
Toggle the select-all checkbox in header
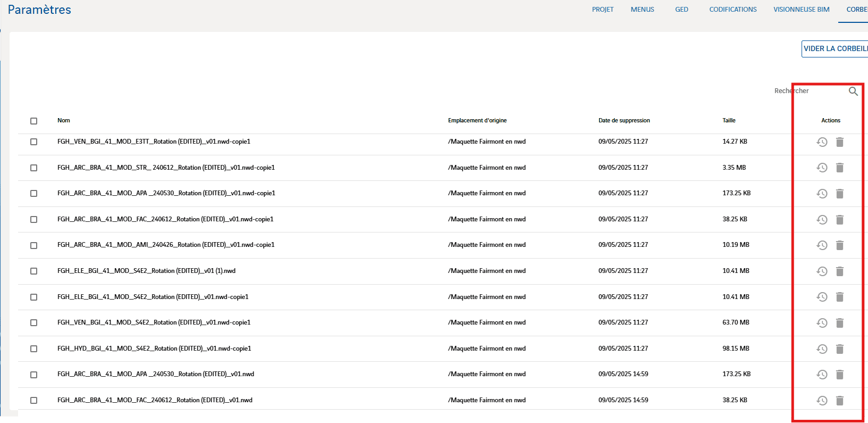coord(34,121)
